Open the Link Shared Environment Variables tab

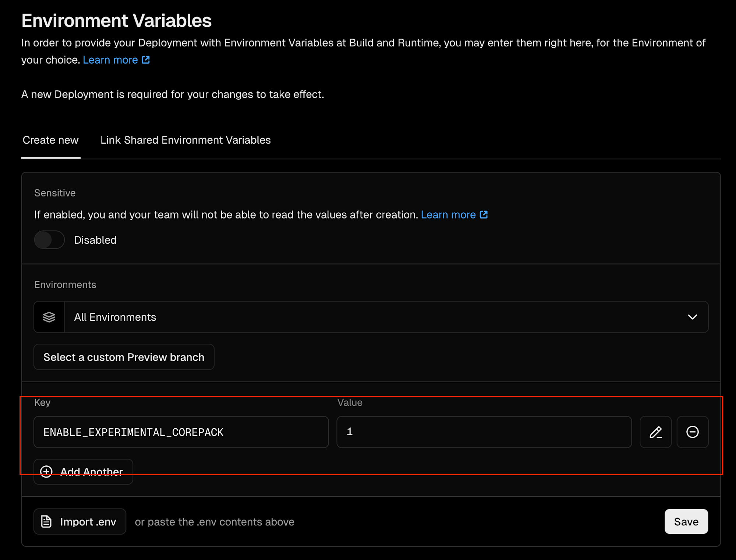(185, 140)
